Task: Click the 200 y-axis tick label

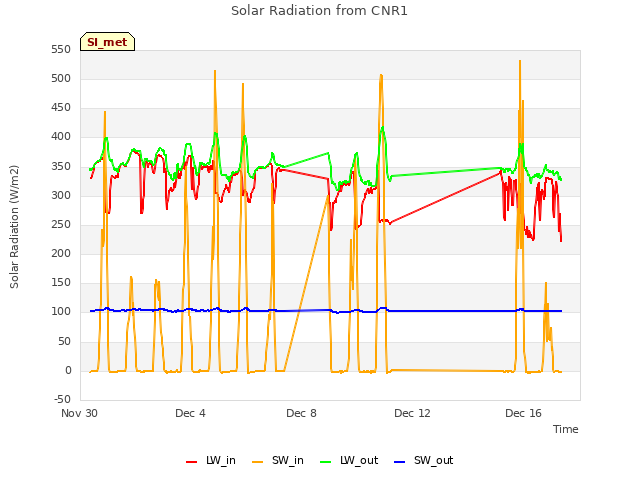Action: pyautogui.click(x=61, y=253)
